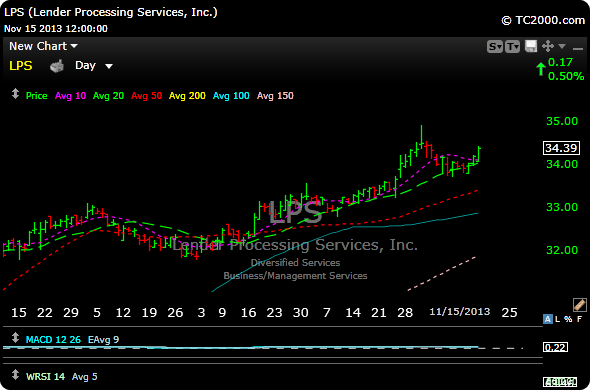Save the chart using floppy disk icon
Image resolution: width=590 pixels, height=390 pixels.
point(531,46)
